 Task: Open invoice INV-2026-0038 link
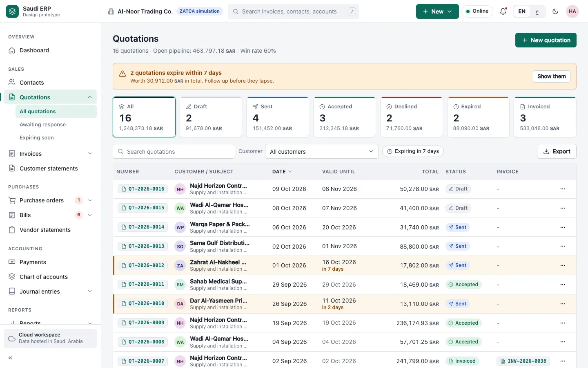pos(523,361)
